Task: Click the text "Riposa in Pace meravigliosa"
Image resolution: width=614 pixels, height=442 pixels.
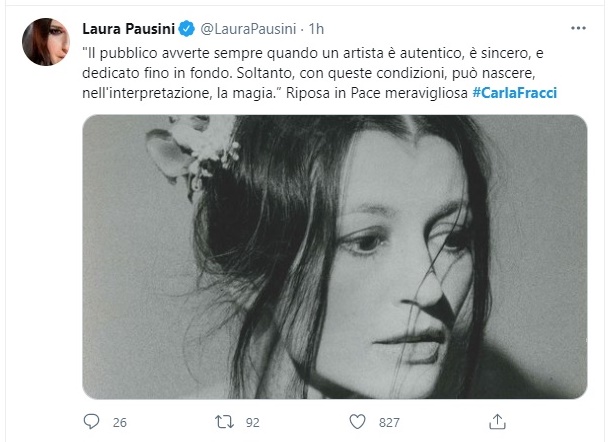Action: 377,93
